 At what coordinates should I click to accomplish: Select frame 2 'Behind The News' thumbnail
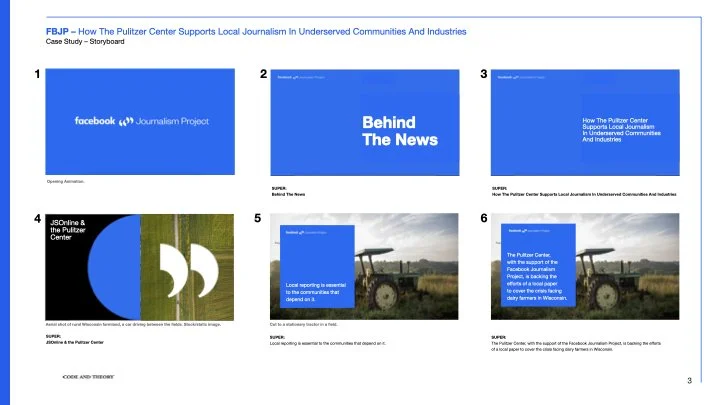365,122
